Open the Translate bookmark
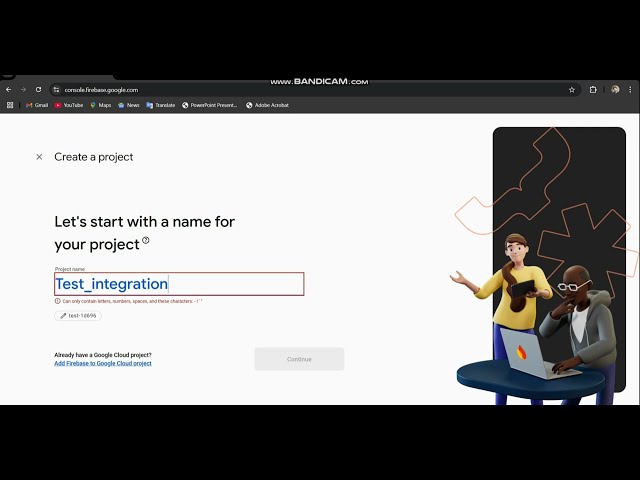 160,105
